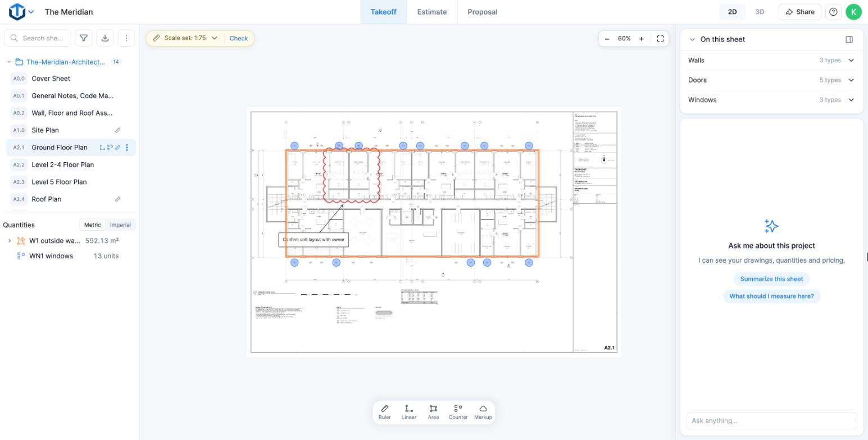Screen dimensions: 868x440
Task: Expand the W1 outside wall quantity
Action: [10, 241]
